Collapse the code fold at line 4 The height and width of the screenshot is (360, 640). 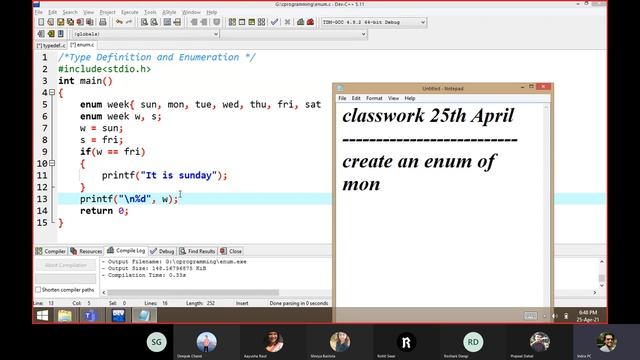[x=52, y=93]
